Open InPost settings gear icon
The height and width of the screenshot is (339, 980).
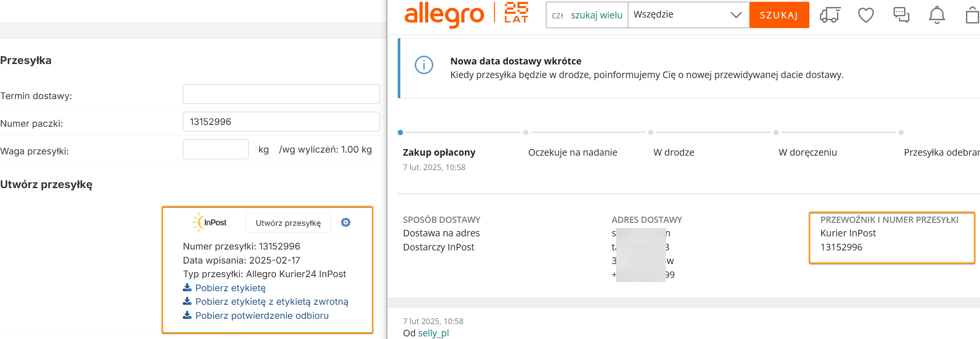[x=346, y=223]
